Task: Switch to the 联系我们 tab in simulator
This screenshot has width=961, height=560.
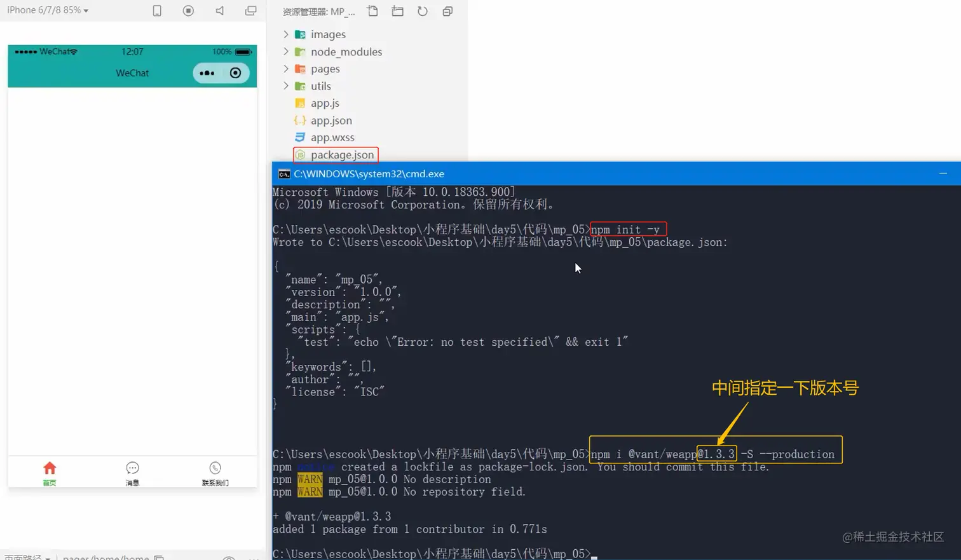Action: 215,474
